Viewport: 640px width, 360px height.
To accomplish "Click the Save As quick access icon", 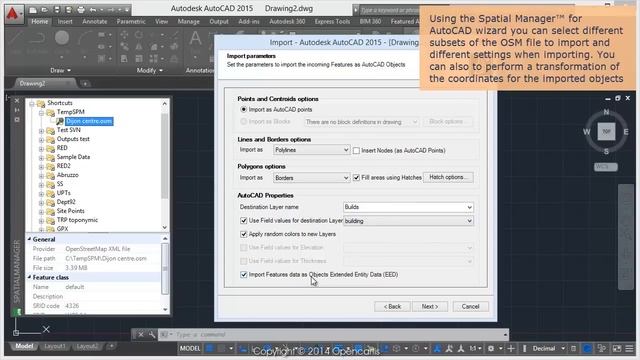I will click(x=69, y=9).
